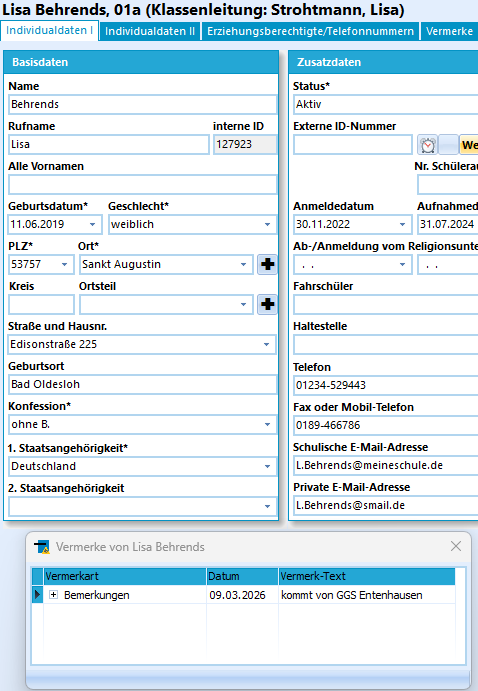Open the Konfession dropdown arrow
The height and width of the screenshot is (691, 478).
point(267,424)
